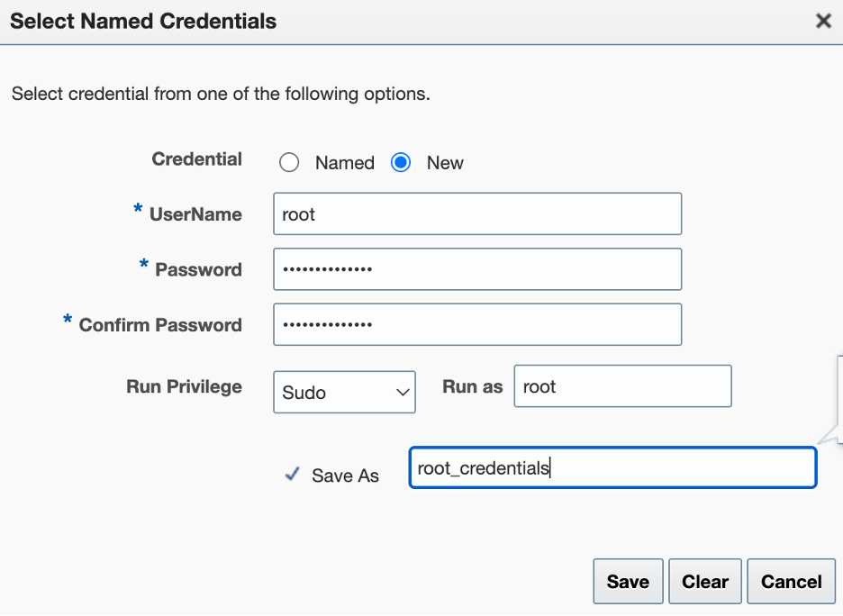Click the Select Named Credentials dialog title
The width and height of the screenshot is (843, 616).
(x=143, y=21)
